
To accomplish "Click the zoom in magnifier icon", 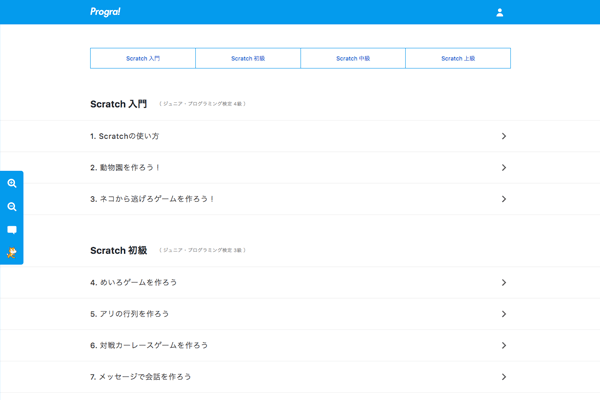I will [x=12, y=183].
